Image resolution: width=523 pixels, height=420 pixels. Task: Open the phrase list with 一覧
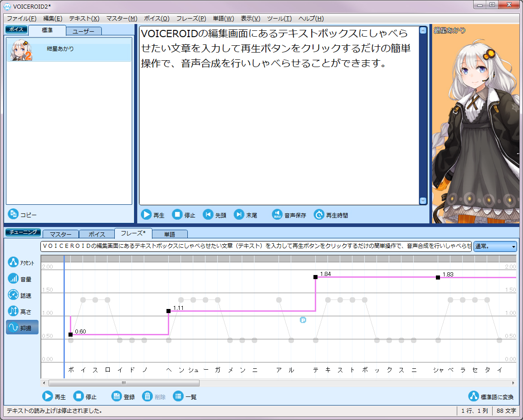click(185, 396)
